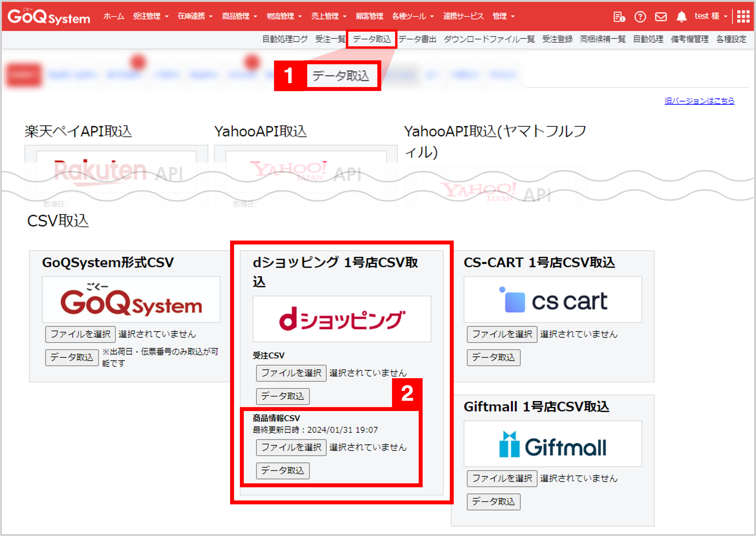The image size is (756, 536).
Task: Click データ取込 under GoQSystem形式CSV
Action: click(x=72, y=358)
